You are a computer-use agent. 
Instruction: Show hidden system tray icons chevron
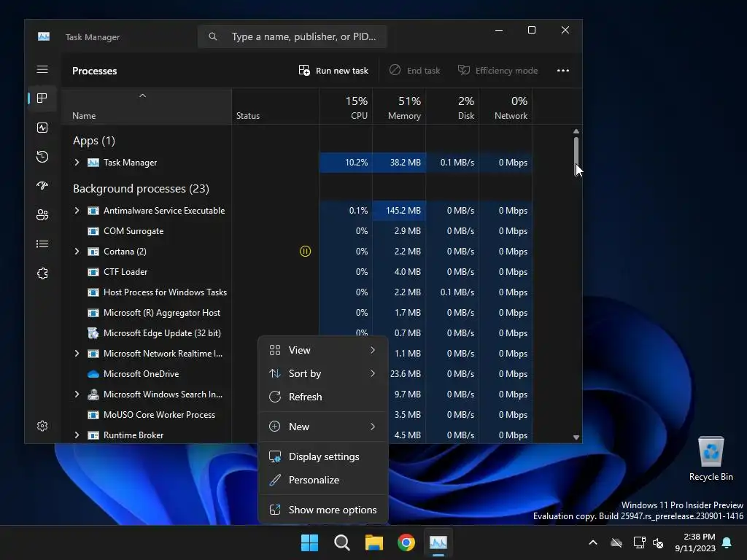(x=593, y=542)
